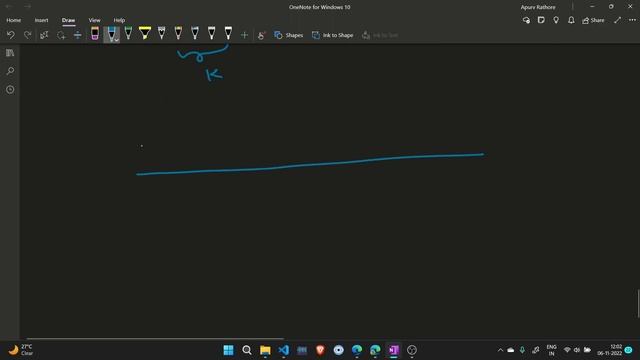Open the Feed sticky notes icon
This screenshot has width=640, height=360.
541,20
